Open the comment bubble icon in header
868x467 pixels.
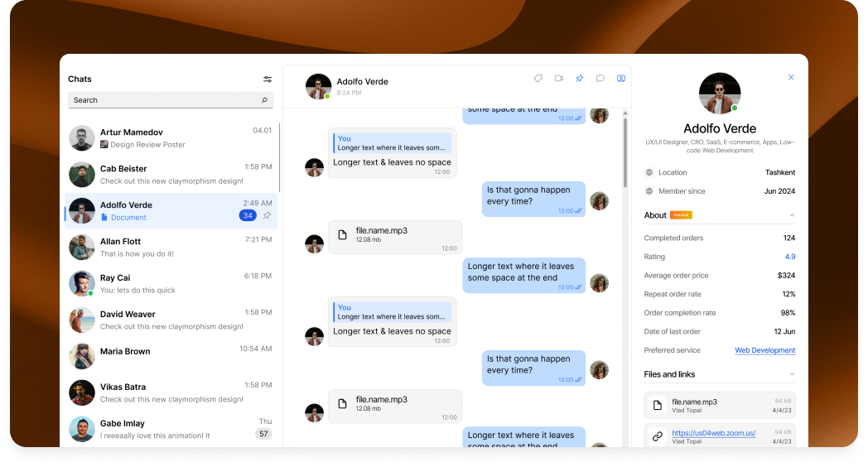click(x=600, y=79)
